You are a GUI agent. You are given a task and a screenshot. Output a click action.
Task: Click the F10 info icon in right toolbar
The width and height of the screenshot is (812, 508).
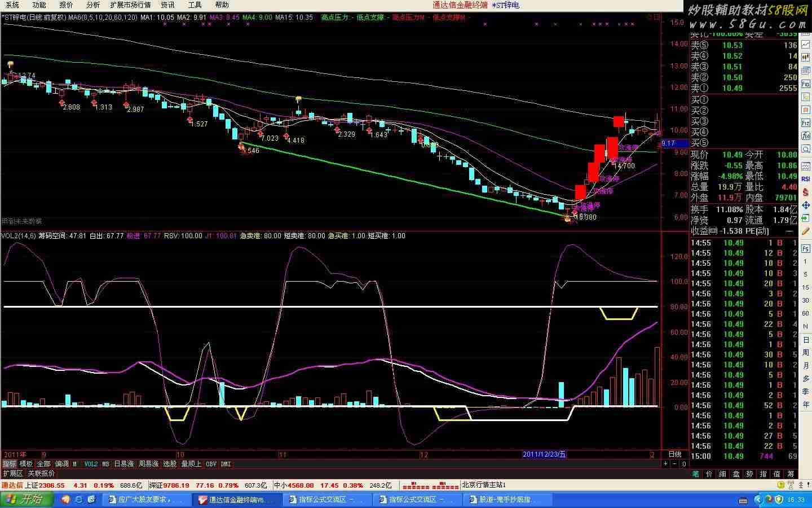coord(806,84)
